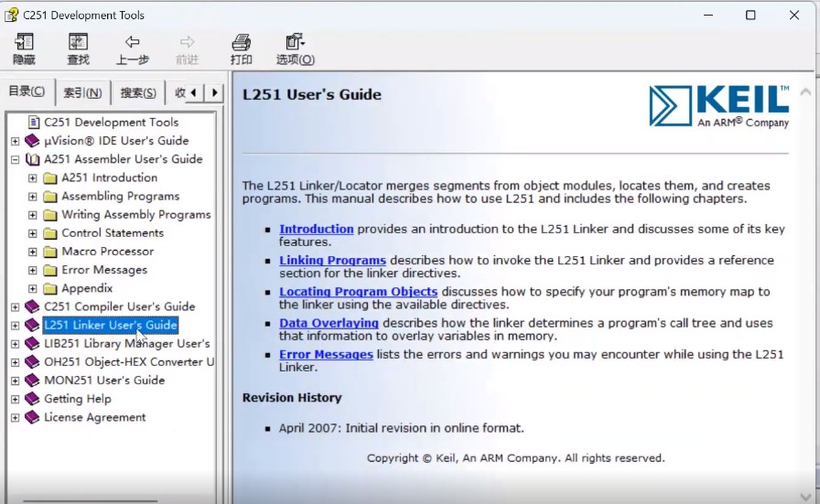The image size is (820, 504).
Task: Click the Control Statements folder icon
Action: [50, 233]
